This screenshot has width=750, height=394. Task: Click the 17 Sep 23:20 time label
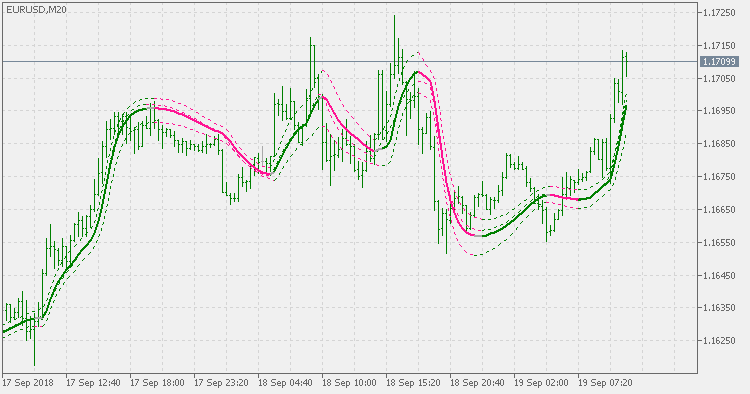[221, 383]
